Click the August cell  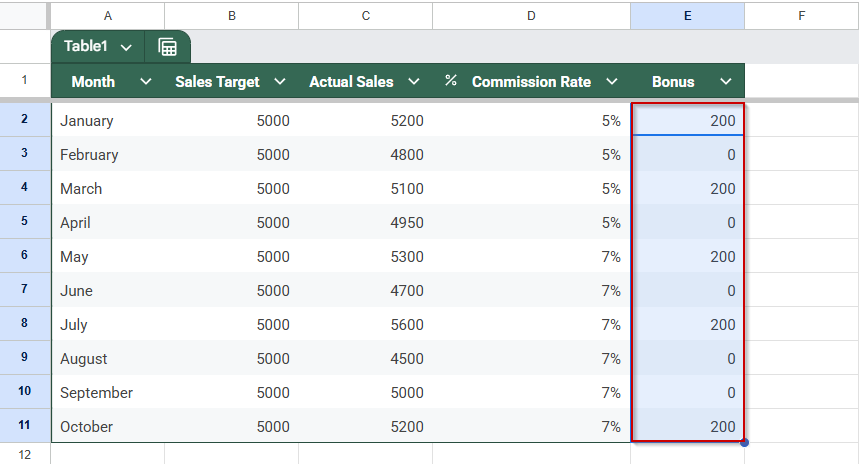[x=108, y=358]
